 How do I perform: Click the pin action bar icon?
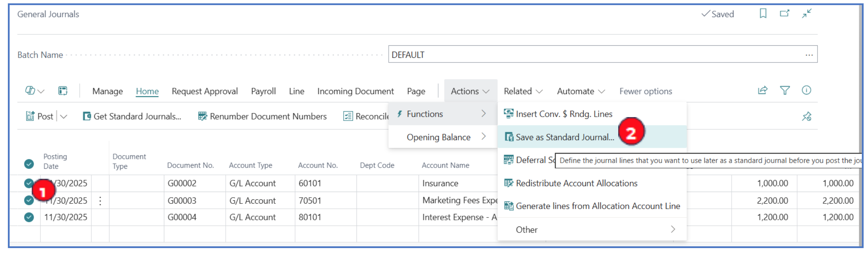806,116
